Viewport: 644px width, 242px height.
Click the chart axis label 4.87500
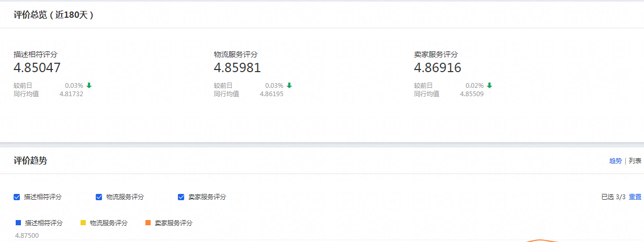click(27, 236)
